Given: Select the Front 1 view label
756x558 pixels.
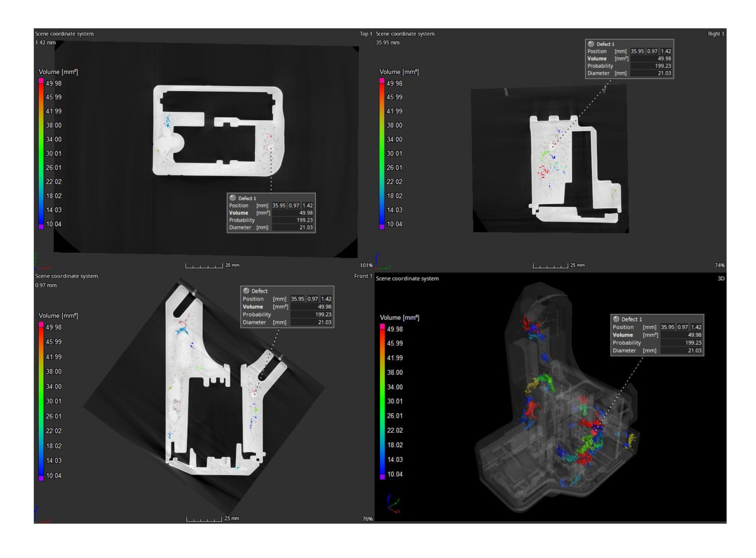Looking at the screenshot, I should pyautogui.click(x=363, y=276).
